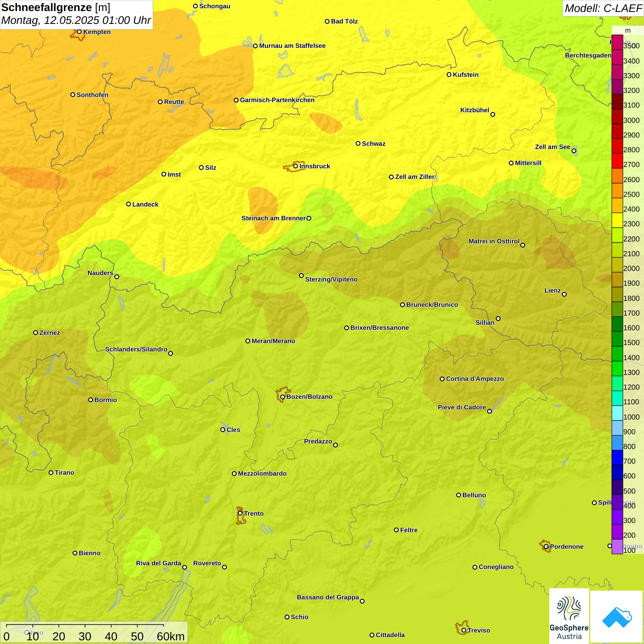The height and width of the screenshot is (644, 644).
Task: Click the blue cloud logo icon
Action: 617,617
